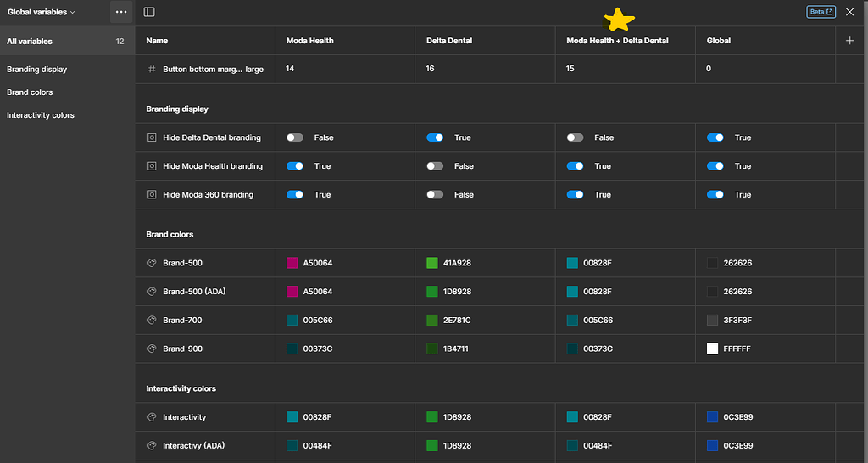Disable Hide Moda Health branding in Global column

715,166
